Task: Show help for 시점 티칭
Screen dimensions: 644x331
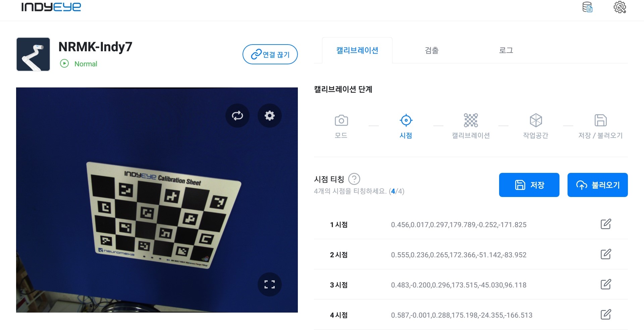Action: pos(354,179)
